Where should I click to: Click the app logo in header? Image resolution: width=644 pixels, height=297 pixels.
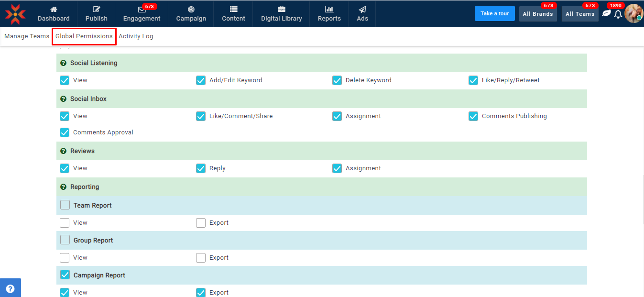coord(15,14)
